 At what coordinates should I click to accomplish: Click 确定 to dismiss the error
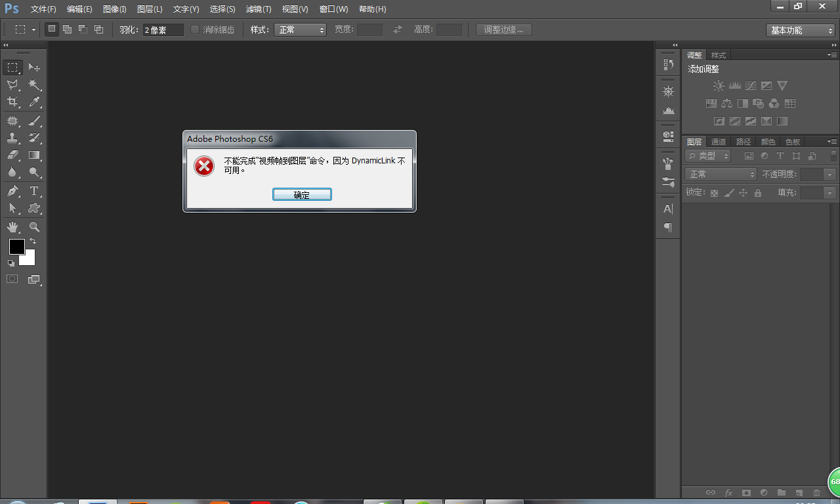pos(302,194)
